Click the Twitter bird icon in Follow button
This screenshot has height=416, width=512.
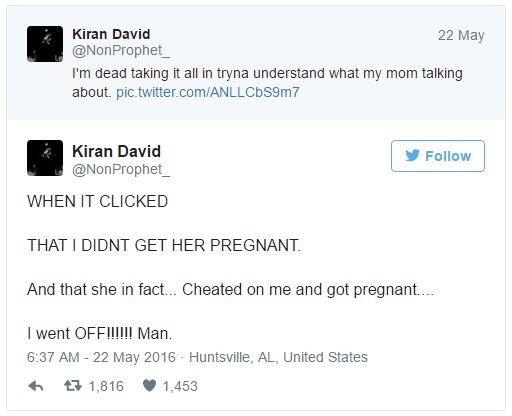click(x=412, y=156)
